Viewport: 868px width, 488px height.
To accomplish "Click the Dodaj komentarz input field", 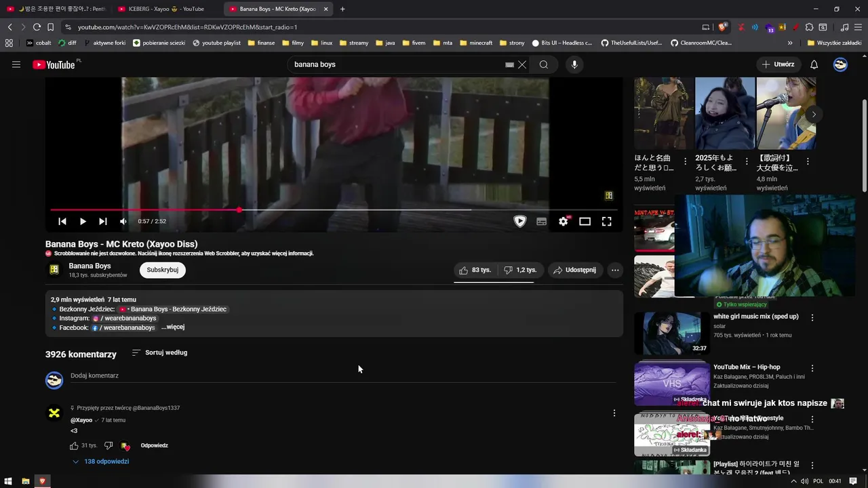I will (343, 376).
